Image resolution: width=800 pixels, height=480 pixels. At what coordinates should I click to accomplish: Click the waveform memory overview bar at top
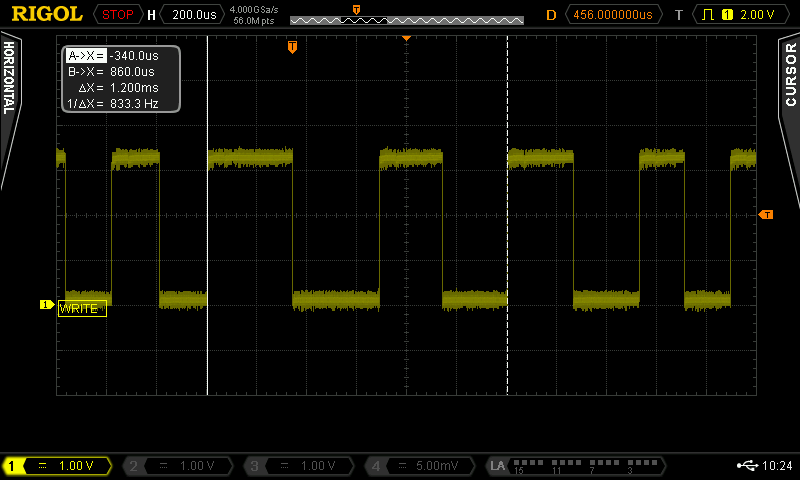[x=406, y=20]
